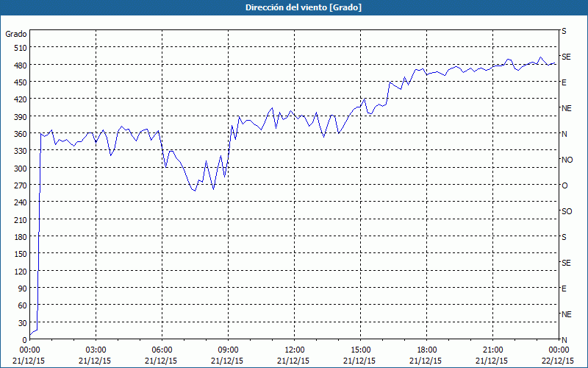Image resolution: width=588 pixels, height=368 pixels.
Task: Select the 480 y-axis value
Action: tap(21, 66)
